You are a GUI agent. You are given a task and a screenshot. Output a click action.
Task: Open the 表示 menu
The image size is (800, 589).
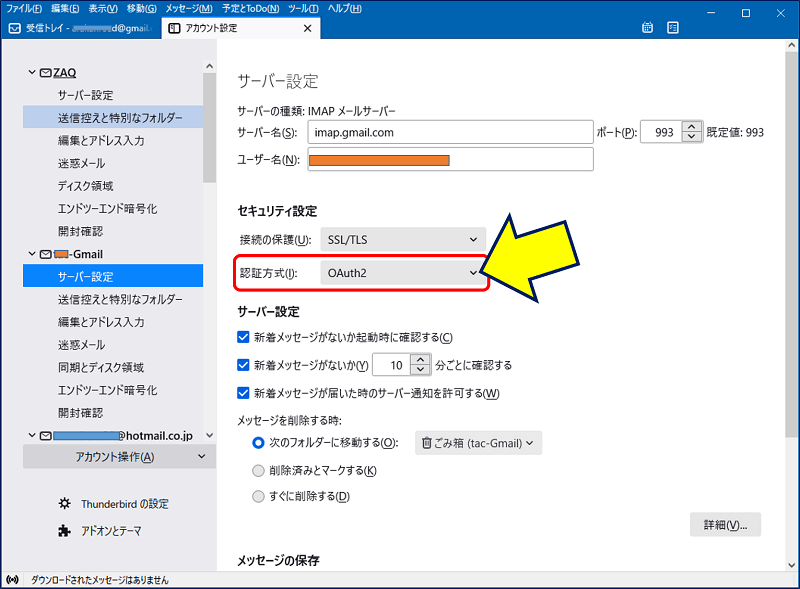(103, 9)
